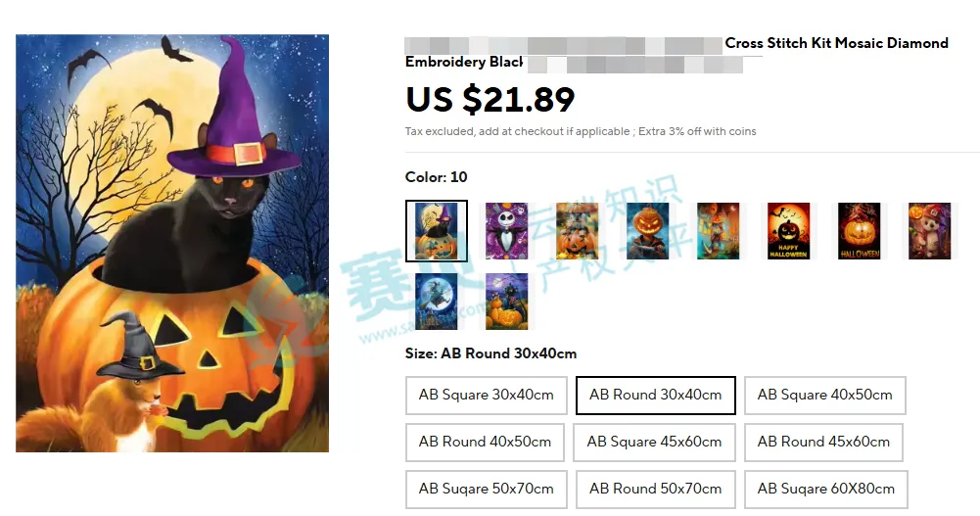The height and width of the screenshot is (516, 980).
Task: Pick the stacked pumpkins color thumbnail
Action: 577,231
